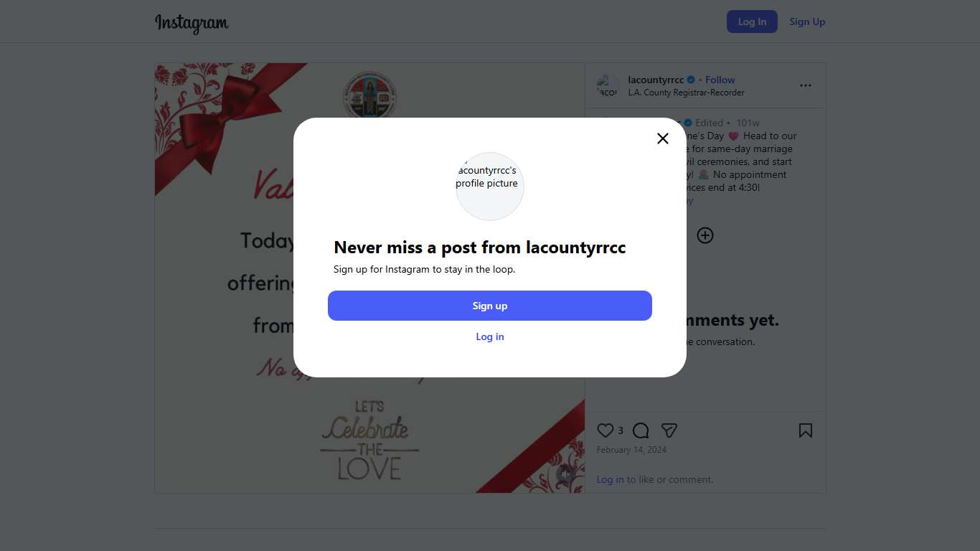This screenshot has height=551, width=980.
Task: Click the Sign Up link in the top bar
Action: [x=807, y=22]
